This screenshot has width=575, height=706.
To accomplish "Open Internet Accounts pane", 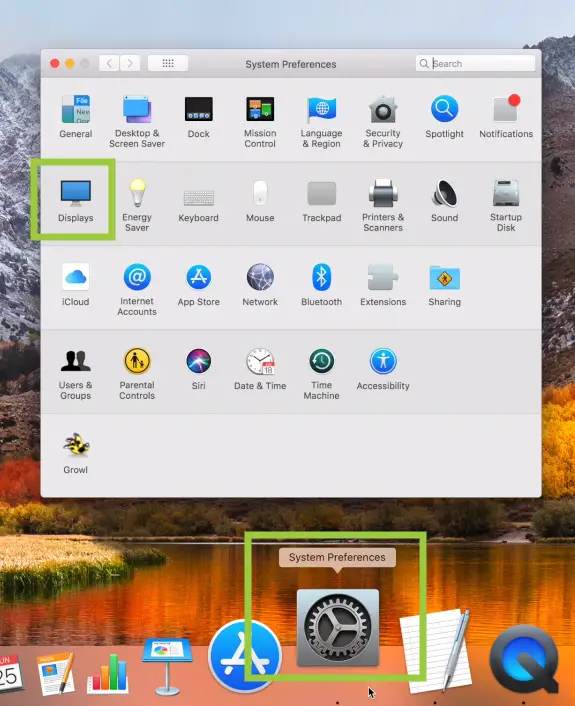I will 137,289.
